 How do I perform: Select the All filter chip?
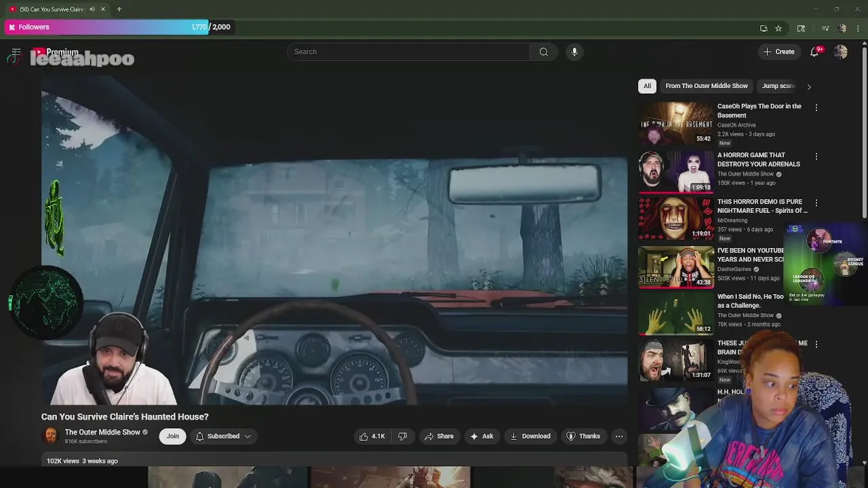(x=647, y=86)
